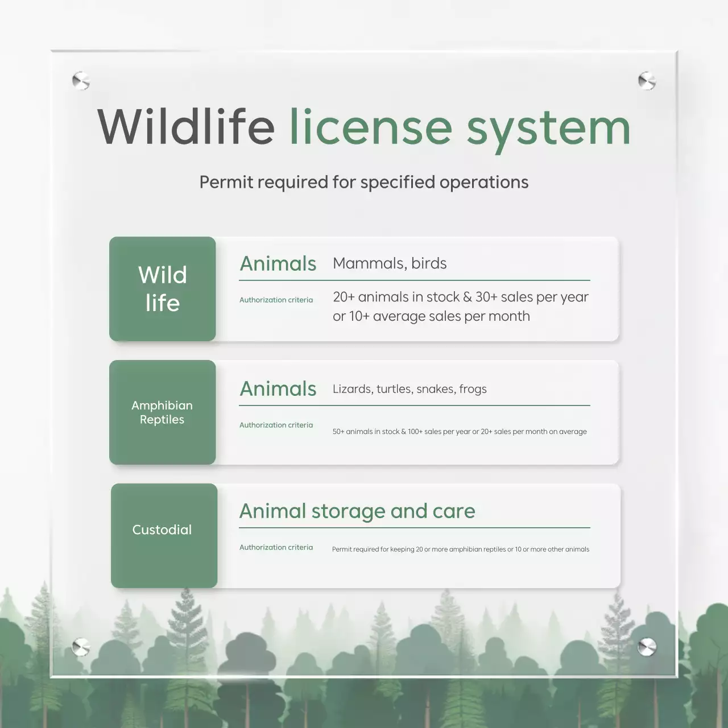Click the Wildlife license system title
The image size is (728, 728).
point(364,127)
